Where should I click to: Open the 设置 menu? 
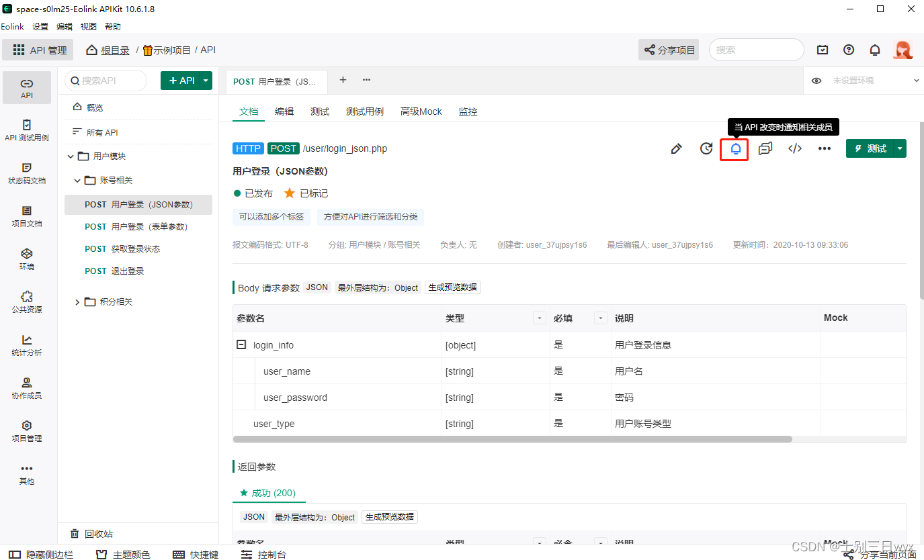pos(40,26)
